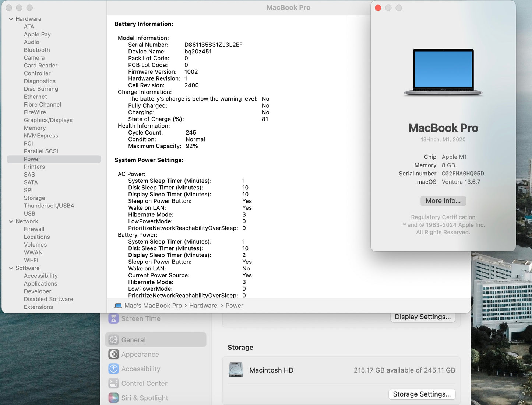Open Siri & Spotlight icon in System Settings
Image resolution: width=532 pixels, height=405 pixels.
click(x=113, y=398)
